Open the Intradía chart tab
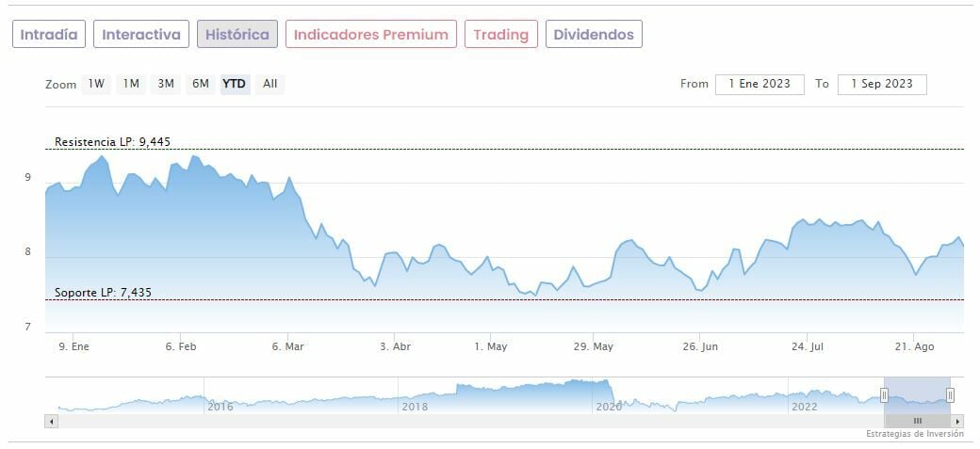 click(49, 35)
